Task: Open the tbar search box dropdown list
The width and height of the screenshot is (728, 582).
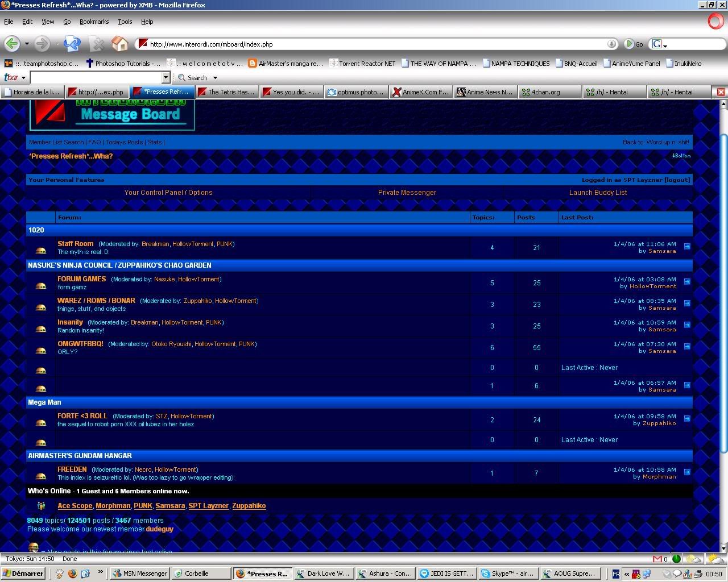Action: point(166,77)
